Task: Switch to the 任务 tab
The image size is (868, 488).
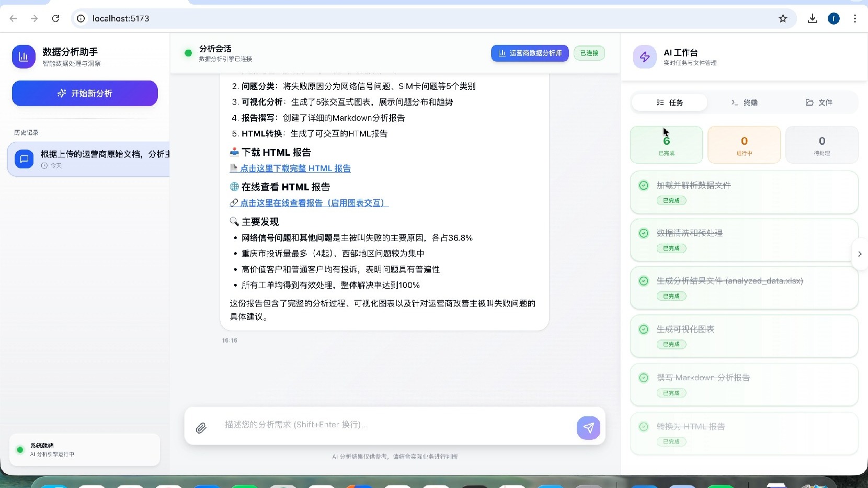Action: click(669, 103)
